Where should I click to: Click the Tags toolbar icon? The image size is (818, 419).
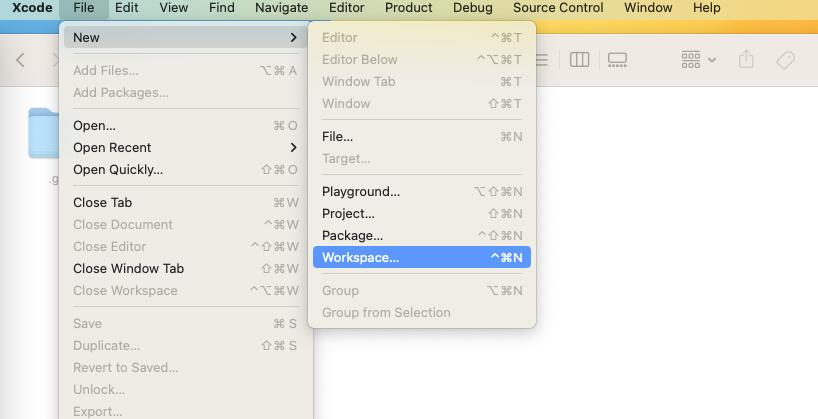coord(785,60)
